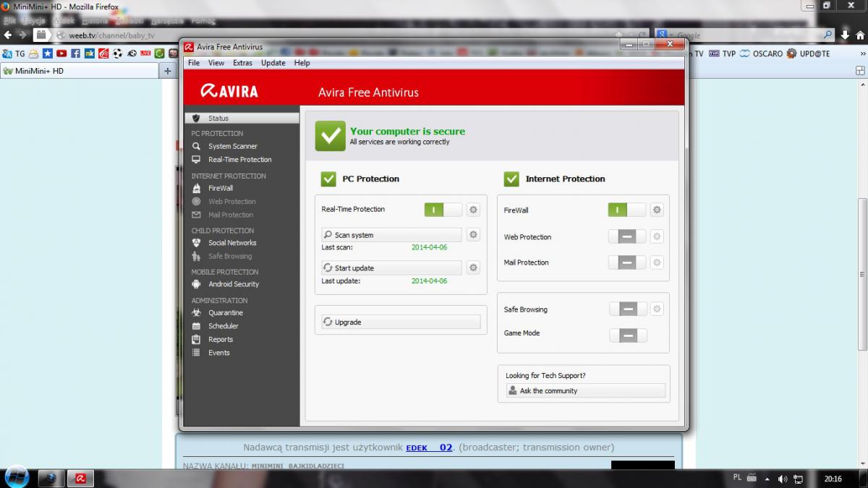Open Start update settings gear
This screenshot has width=868, height=488.
pyautogui.click(x=473, y=267)
